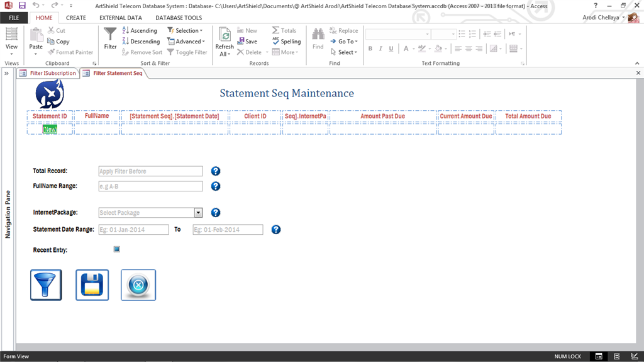Viewport: 644px width, 362px height.
Task: Toggle numbered list formatting
Action: pyautogui.click(x=472, y=34)
